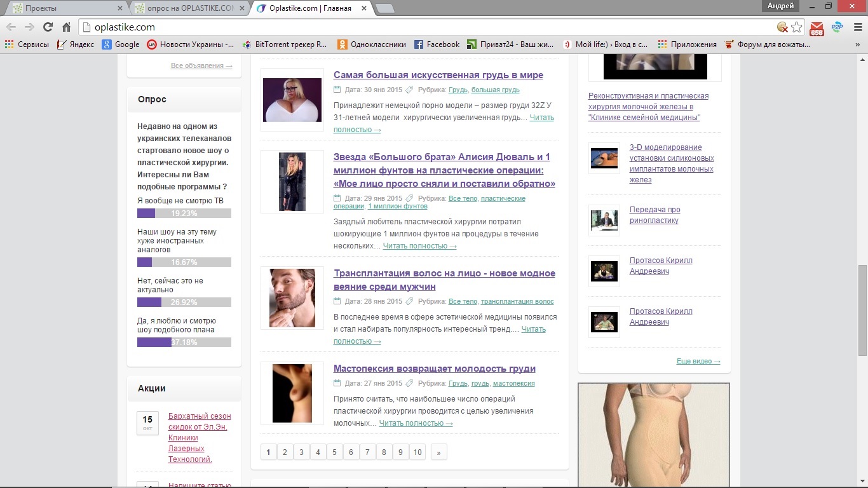This screenshot has width=868, height=488.
Task: Open Реконструктивная и пластическая хирургия молочной железы link
Action: pyautogui.click(x=648, y=107)
